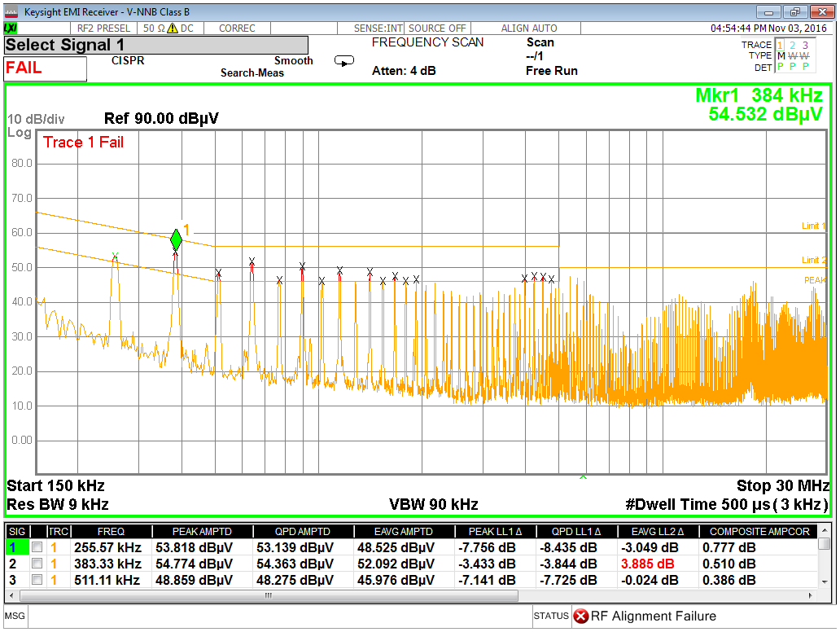
Task: Click the continuous sweep loop icon
Action: tap(344, 61)
